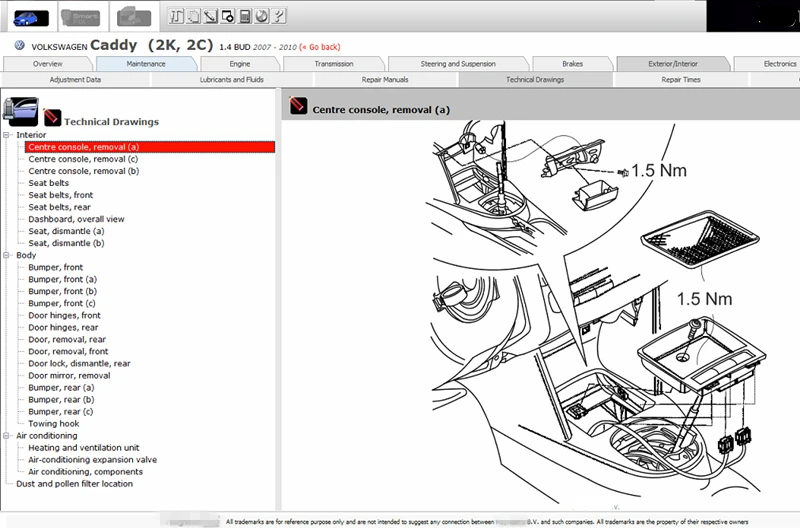
Task: Open Bumper, rear (a)
Action: (x=61, y=388)
